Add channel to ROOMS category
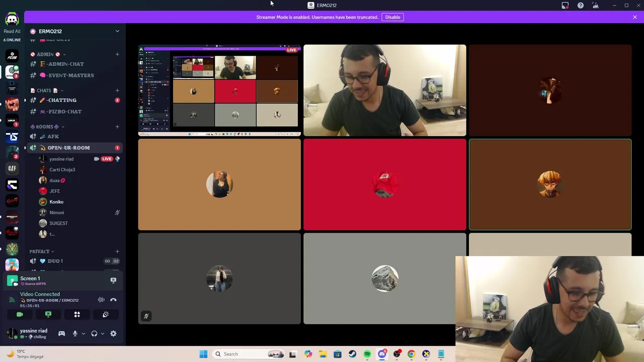Viewport: 644px width, 362px height. tap(117, 127)
